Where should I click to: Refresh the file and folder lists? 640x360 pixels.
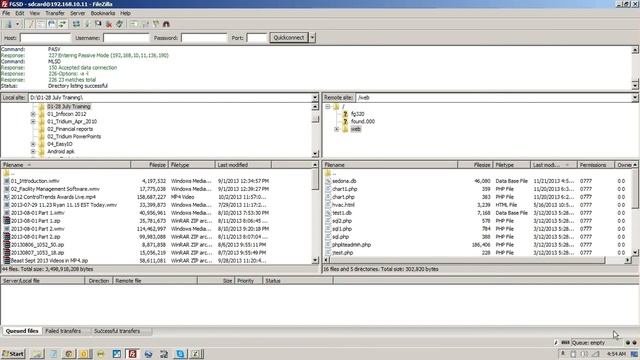coord(76,24)
